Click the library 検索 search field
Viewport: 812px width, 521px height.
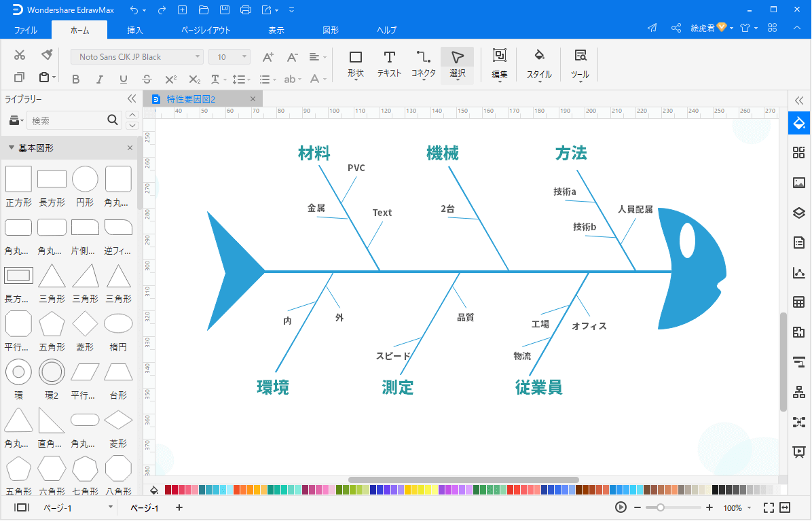68,121
